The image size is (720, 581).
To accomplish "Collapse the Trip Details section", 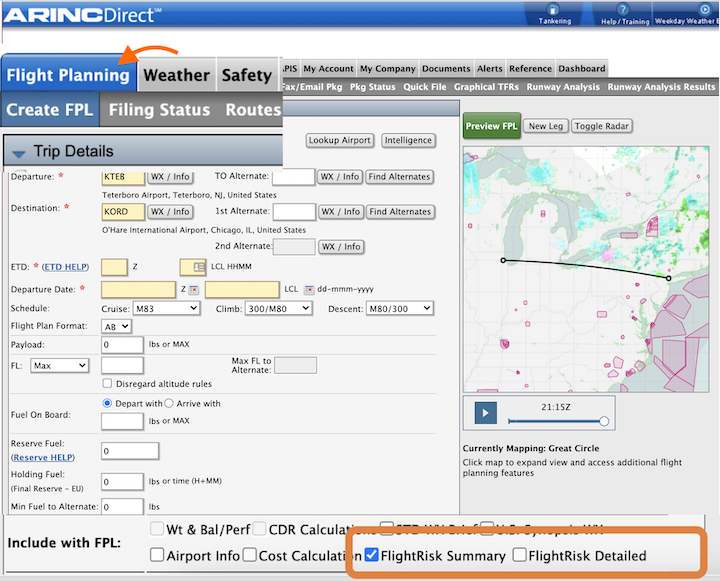I will point(19,154).
